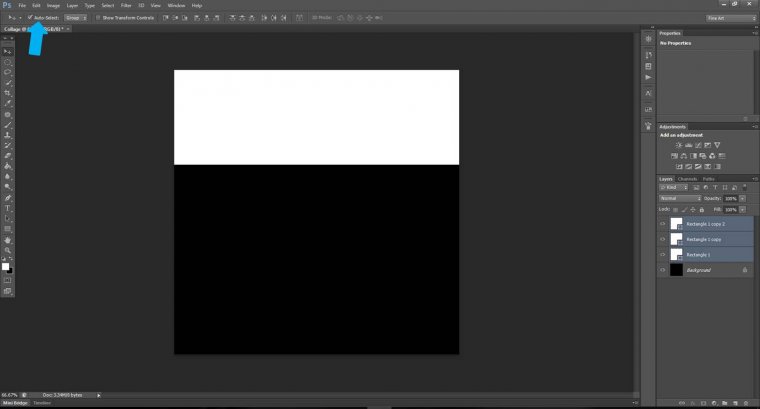Open the History panel icon
The width and height of the screenshot is (760, 409).
[x=649, y=55]
